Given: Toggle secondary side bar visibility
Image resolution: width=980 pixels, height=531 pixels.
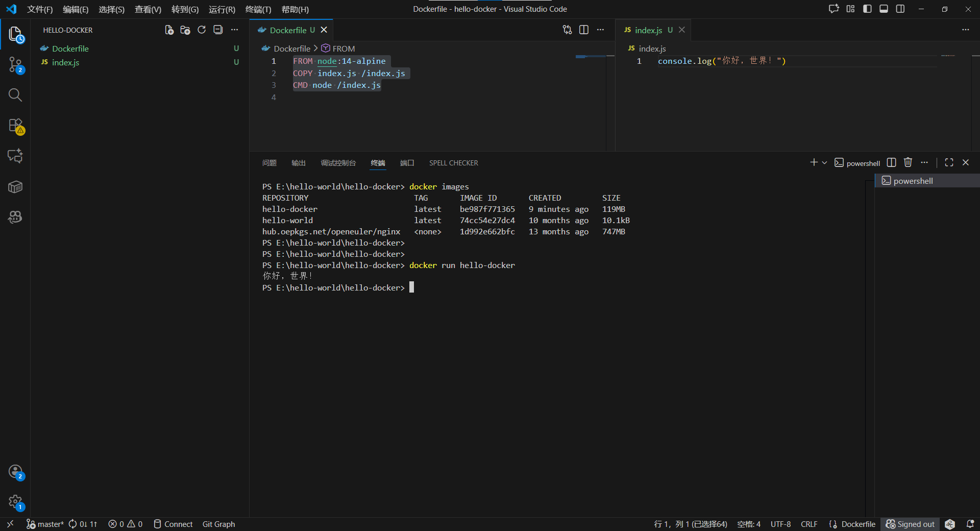Looking at the screenshot, I should click(x=900, y=9).
